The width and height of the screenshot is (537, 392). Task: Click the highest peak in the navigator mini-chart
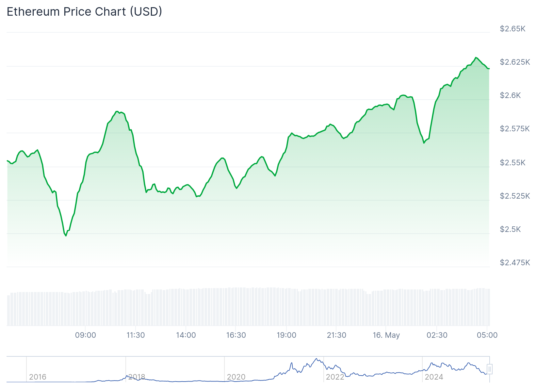click(317, 359)
